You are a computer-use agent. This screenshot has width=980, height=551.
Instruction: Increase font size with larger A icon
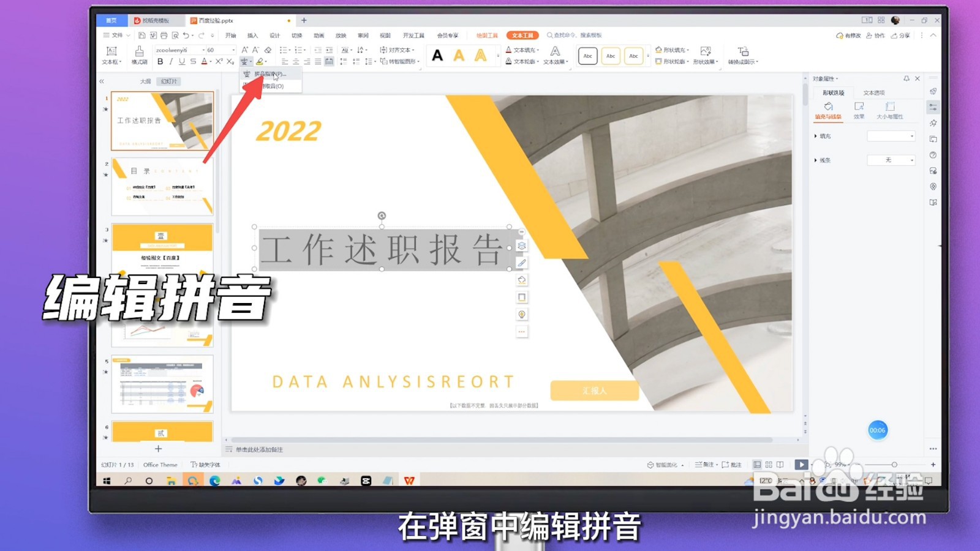pos(245,50)
